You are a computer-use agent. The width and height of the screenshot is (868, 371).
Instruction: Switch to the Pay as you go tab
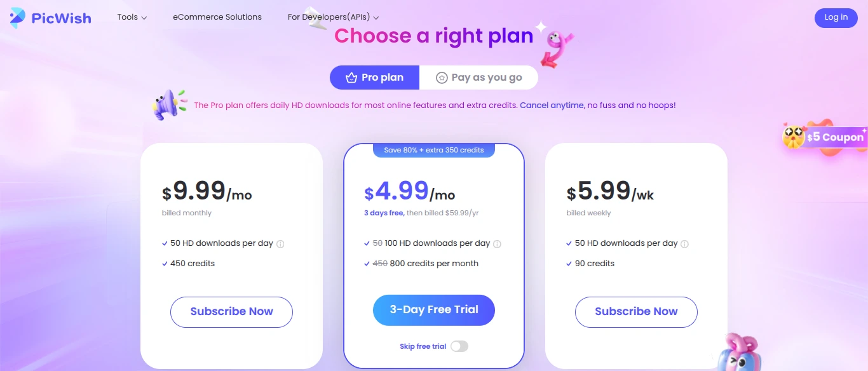point(479,78)
